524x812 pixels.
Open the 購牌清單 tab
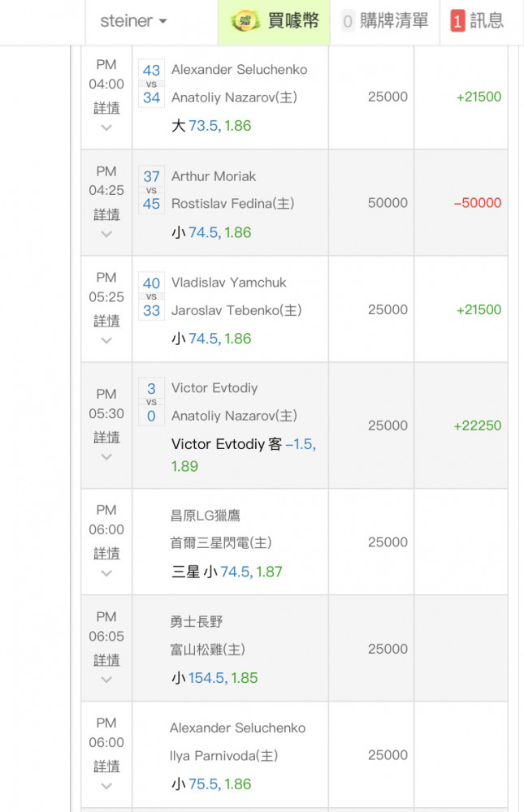tap(384, 21)
